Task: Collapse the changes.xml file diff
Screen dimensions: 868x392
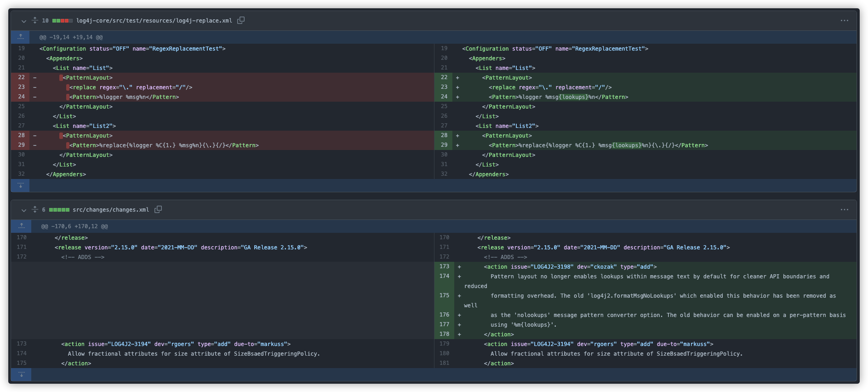Action: click(x=23, y=210)
